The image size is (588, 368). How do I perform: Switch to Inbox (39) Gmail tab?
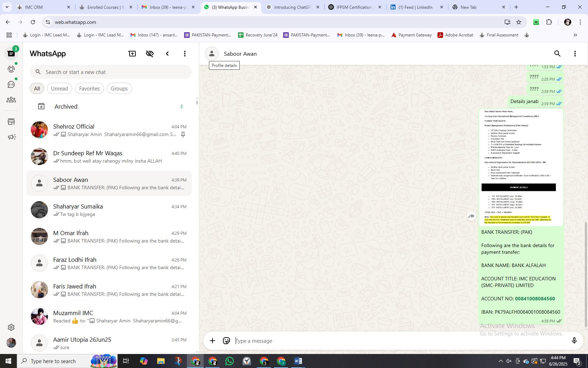click(168, 7)
